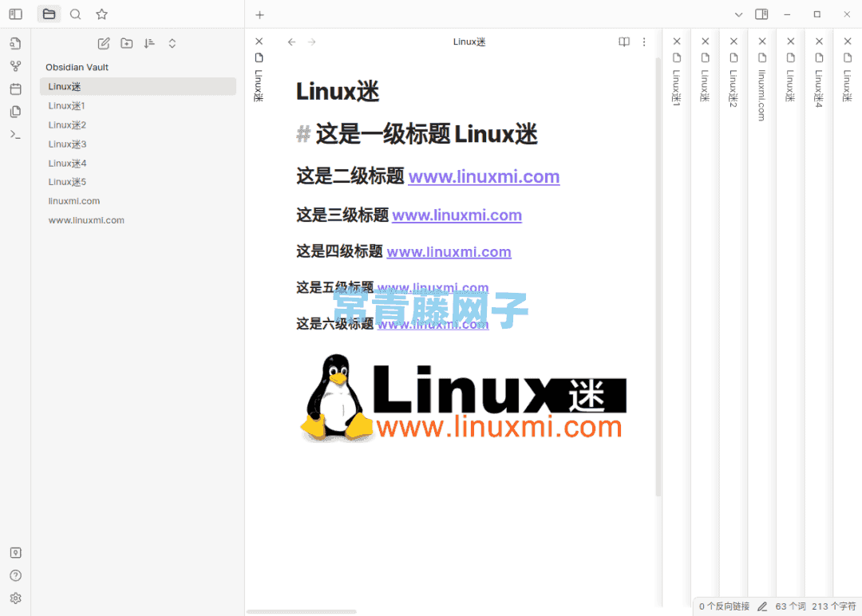Image resolution: width=862 pixels, height=616 pixels.
Task: Open another vault icon
Action: point(15,553)
